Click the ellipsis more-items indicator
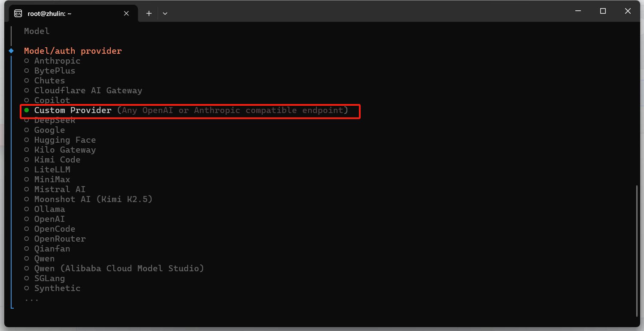The width and height of the screenshot is (644, 331). coord(32,300)
